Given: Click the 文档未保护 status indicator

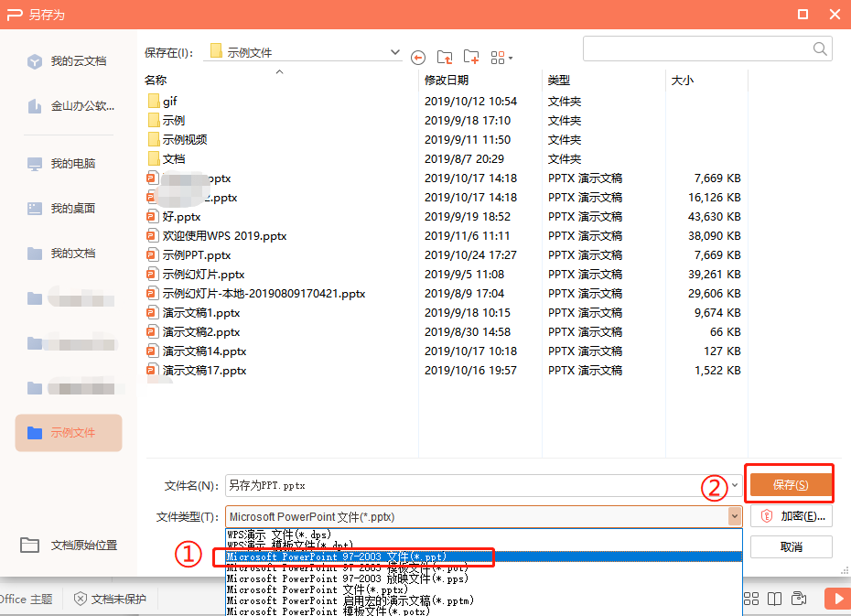Looking at the screenshot, I should point(110,600).
